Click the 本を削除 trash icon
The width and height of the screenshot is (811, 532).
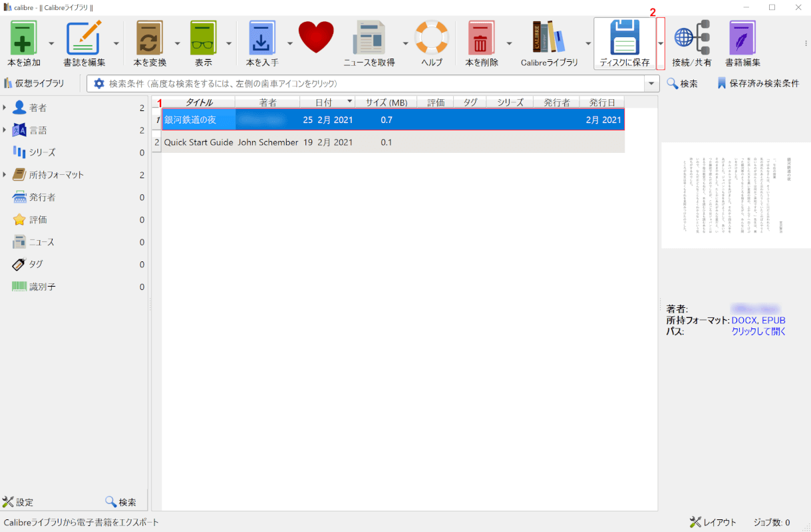point(481,38)
